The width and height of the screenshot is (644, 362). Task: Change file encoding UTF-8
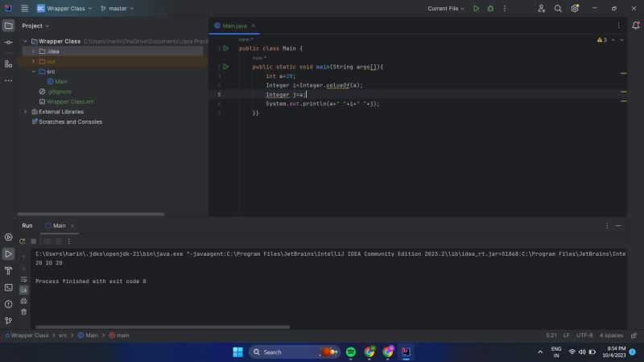click(x=584, y=335)
